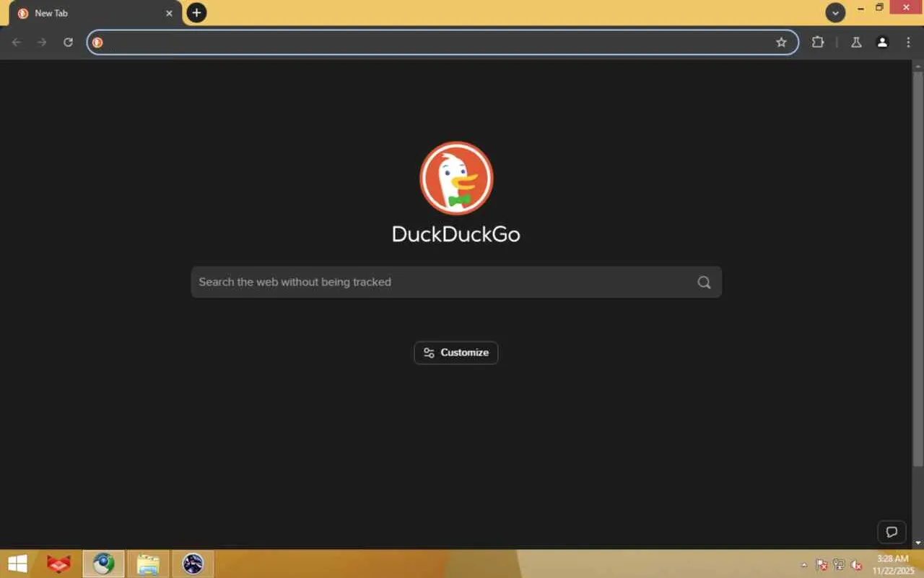Bookmark this page with the star icon
This screenshot has width=924, height=578.
pyautogui.click(x=781, y=43)
